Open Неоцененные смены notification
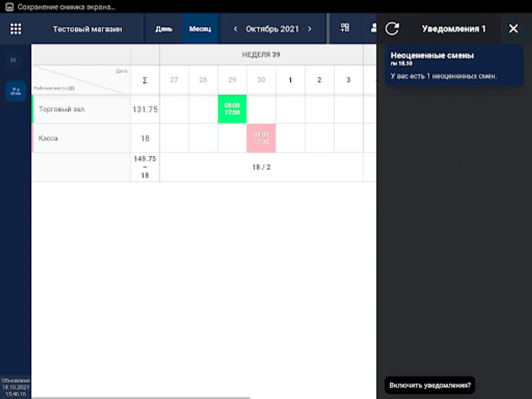 [454, 66]
